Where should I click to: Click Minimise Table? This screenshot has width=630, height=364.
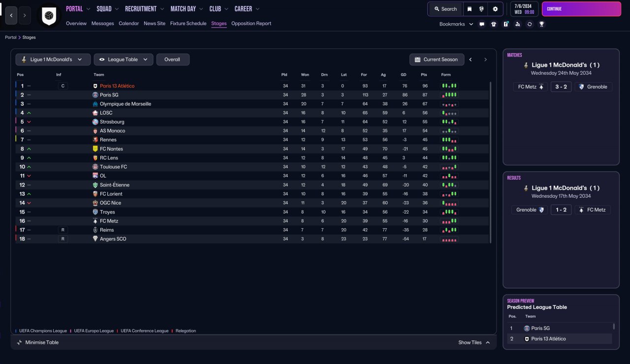pos(38,342)
